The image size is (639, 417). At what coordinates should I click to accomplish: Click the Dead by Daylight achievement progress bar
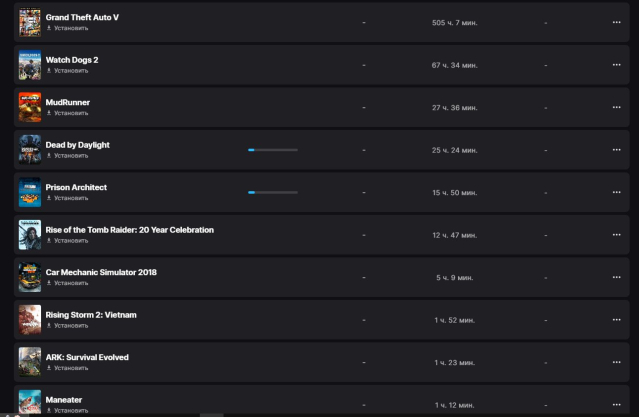click(272, 150)
